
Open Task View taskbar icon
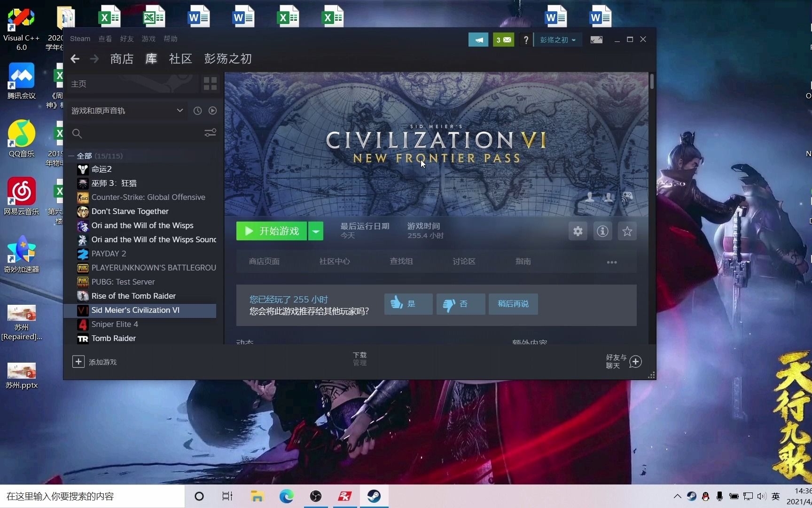pyautogui.click(x=227, y=496)
